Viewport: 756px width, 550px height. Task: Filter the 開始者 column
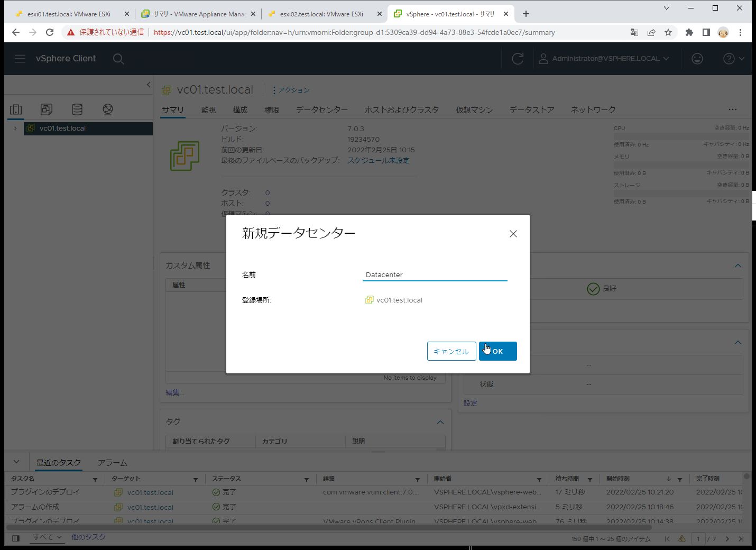tap(539, 480)
